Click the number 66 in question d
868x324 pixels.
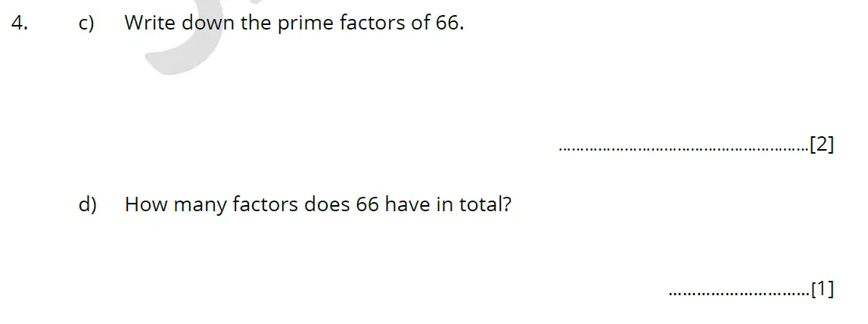[366, 204]
